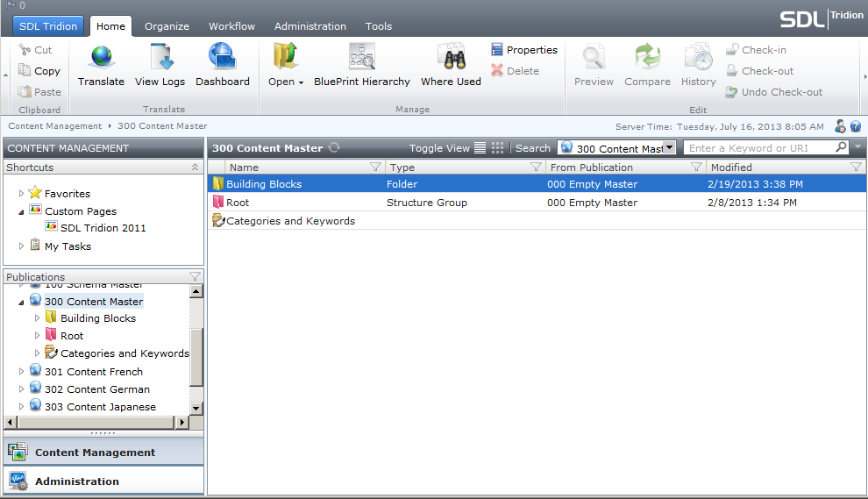Filter the Publications panel
The width and height of the screenshot is (868, 499).
195,276
